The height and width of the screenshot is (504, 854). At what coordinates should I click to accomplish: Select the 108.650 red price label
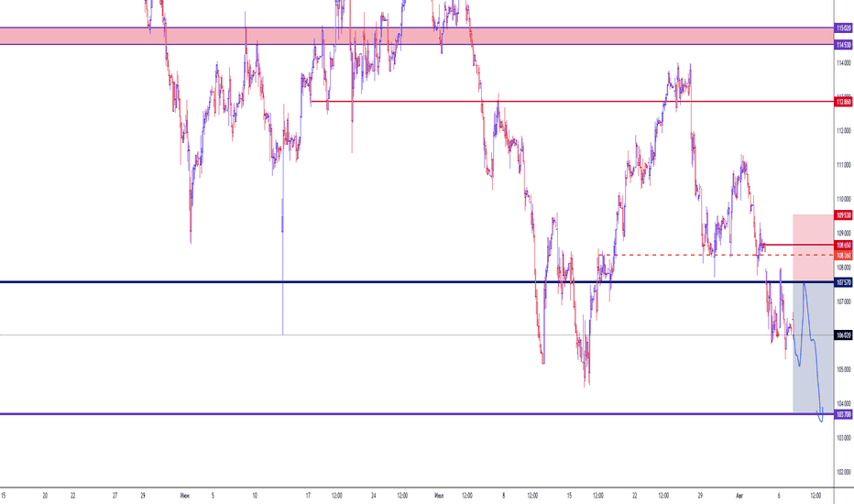[843, 246]
